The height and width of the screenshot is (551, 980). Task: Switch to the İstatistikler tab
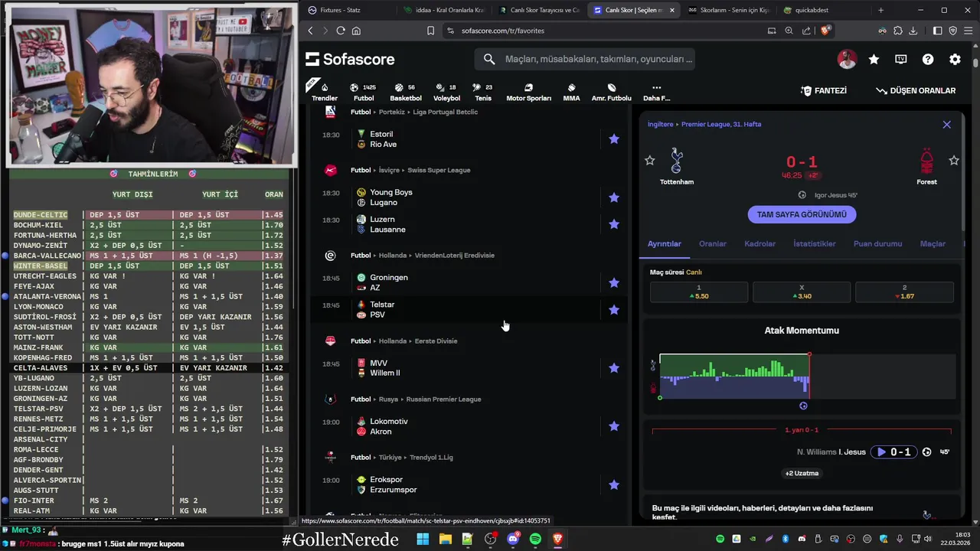click(x=815, y=243)
